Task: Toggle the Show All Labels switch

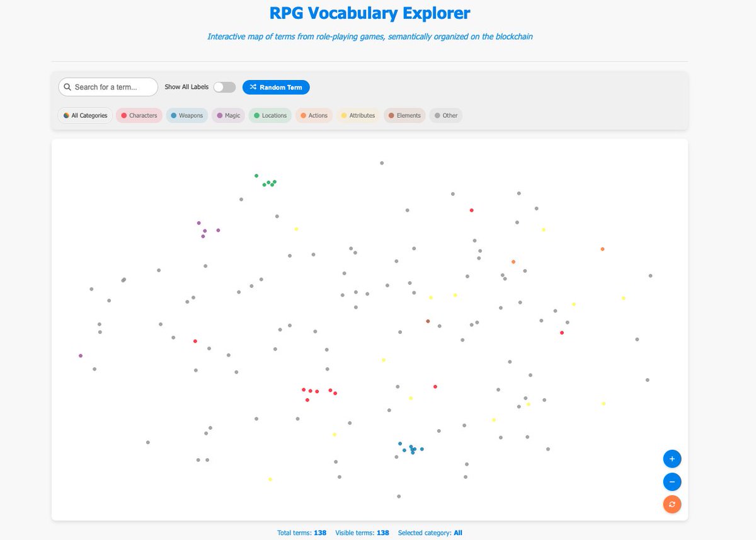Action: pyautogui.click(x=224, y=87)
